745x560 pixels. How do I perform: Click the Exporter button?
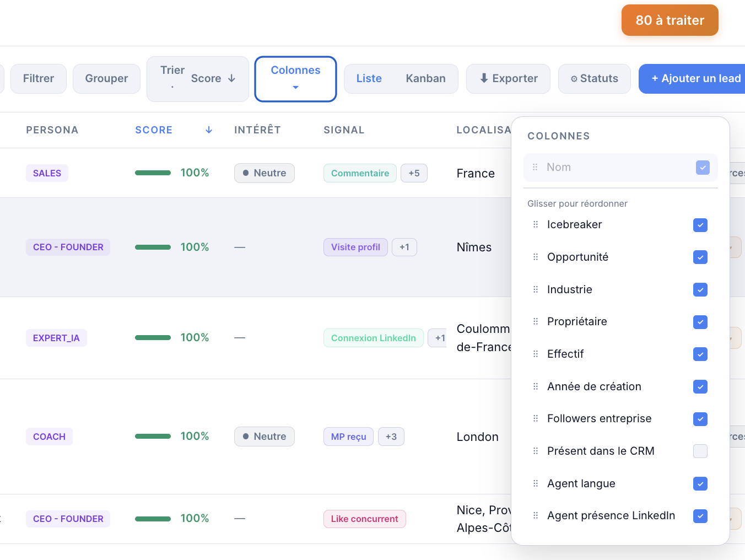[x=508, y=79]
